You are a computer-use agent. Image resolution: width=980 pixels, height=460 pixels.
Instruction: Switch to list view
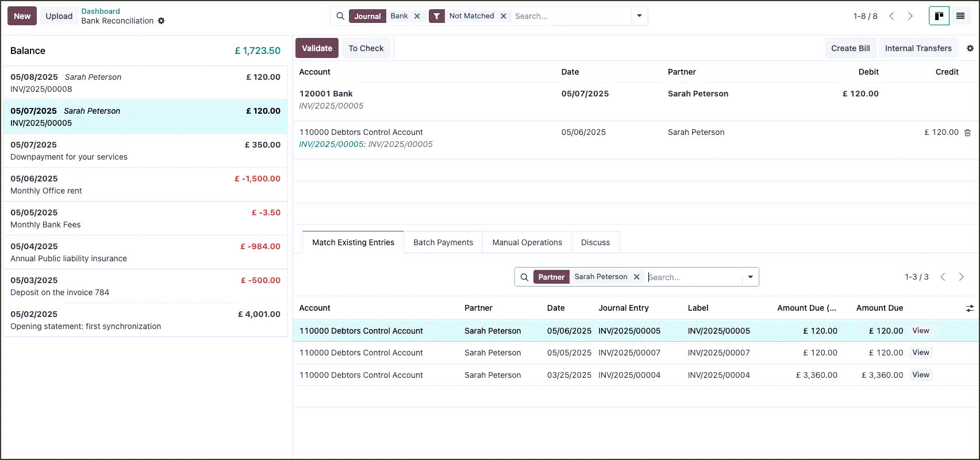point(960,16)
